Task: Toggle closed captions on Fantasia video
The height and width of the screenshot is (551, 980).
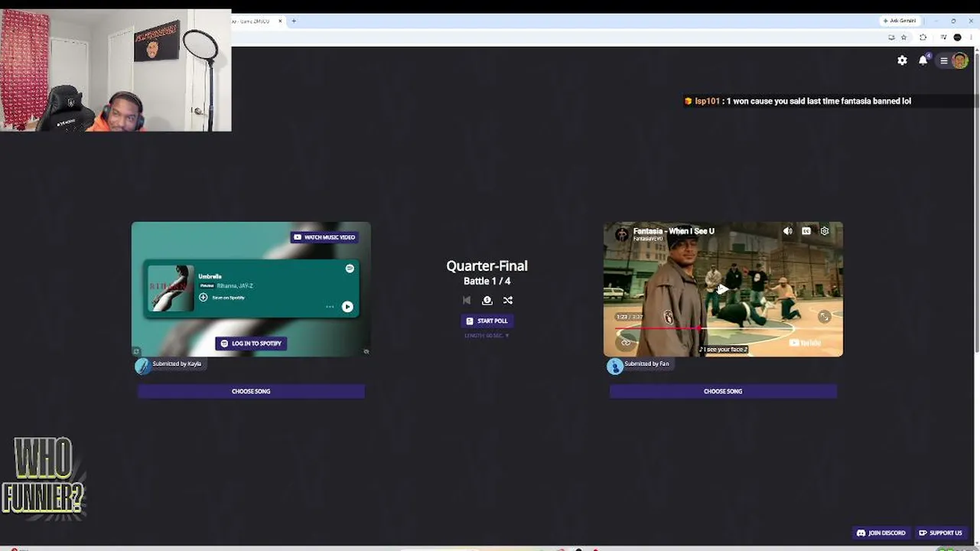Action: [x=806, y=231]
